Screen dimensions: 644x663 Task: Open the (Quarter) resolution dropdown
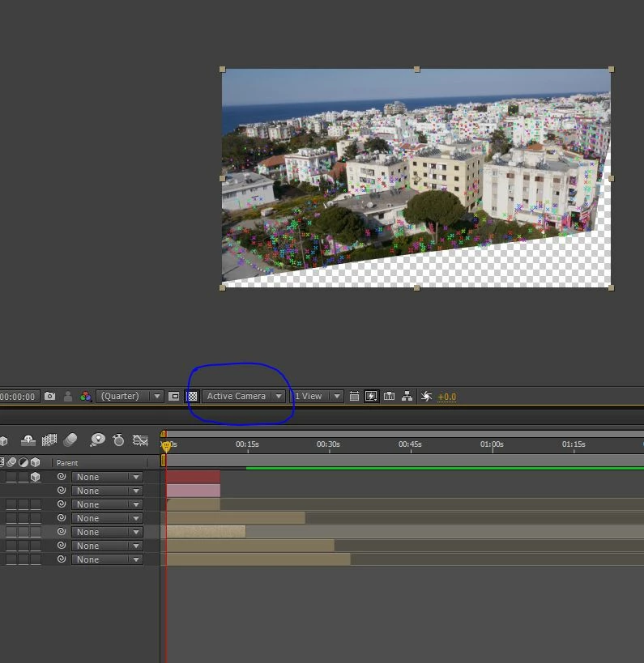point(130,396)
